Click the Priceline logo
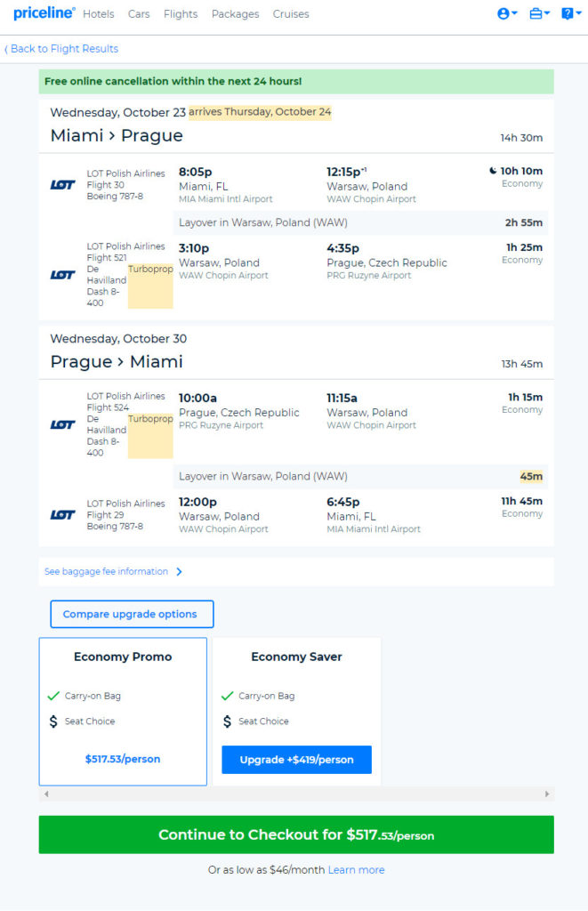 coord(44,12)
